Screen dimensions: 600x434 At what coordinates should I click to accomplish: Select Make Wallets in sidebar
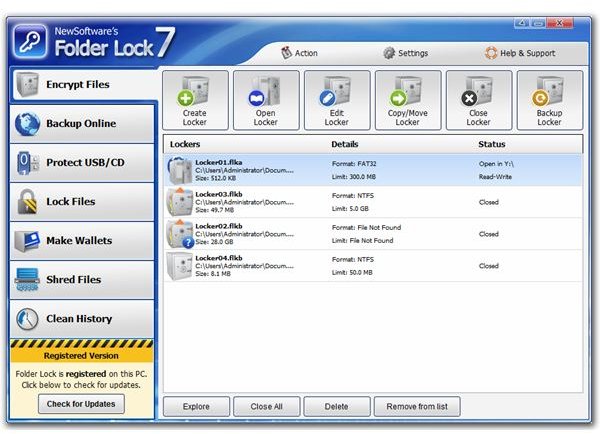click(82, 241)
